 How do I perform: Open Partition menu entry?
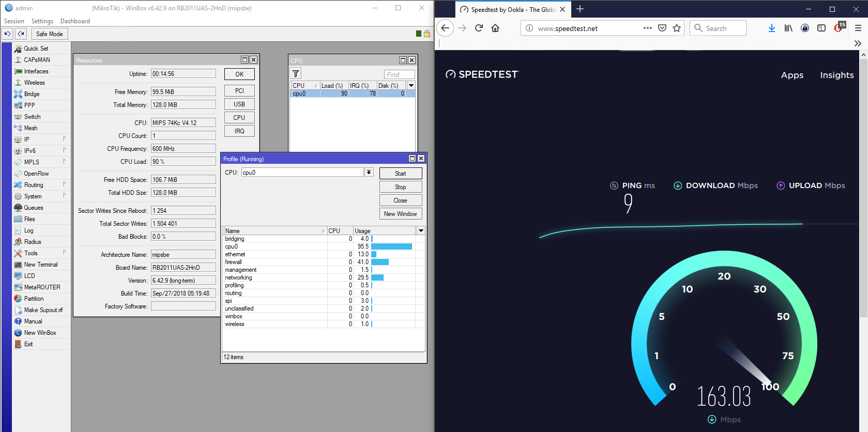coord(34,299)
